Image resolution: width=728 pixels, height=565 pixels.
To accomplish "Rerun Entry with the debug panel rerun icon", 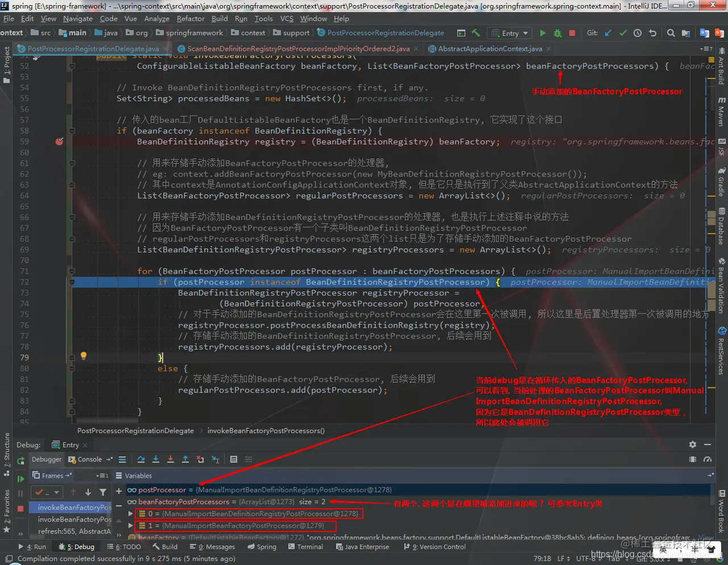I will (21, 460).
